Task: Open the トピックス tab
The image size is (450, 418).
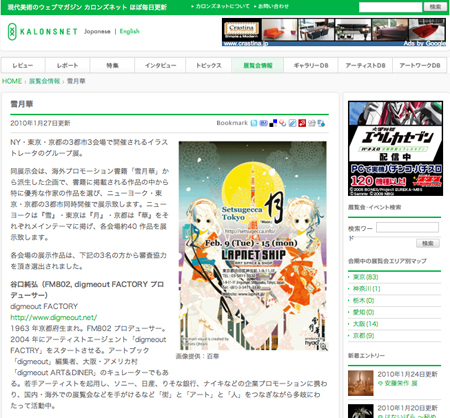Action: pos(209,65)
